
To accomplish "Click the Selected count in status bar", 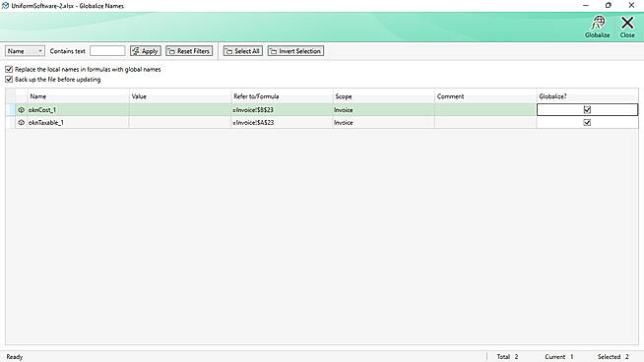I will point(613,357).
